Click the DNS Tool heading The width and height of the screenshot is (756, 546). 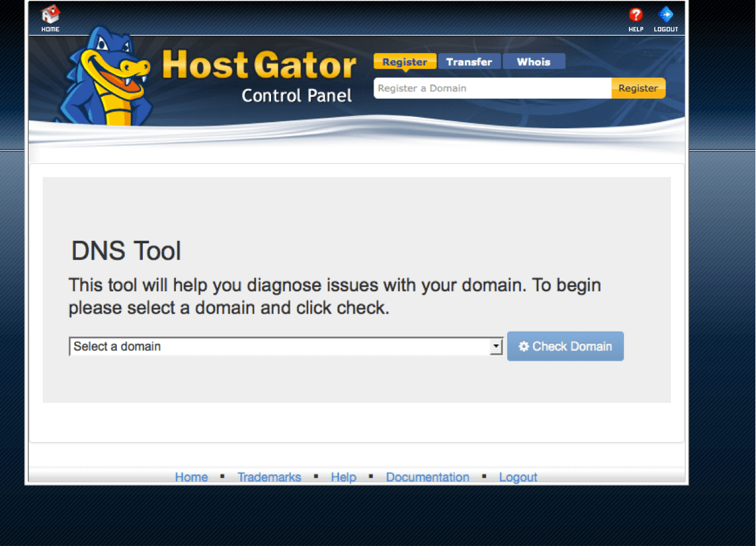126,251
